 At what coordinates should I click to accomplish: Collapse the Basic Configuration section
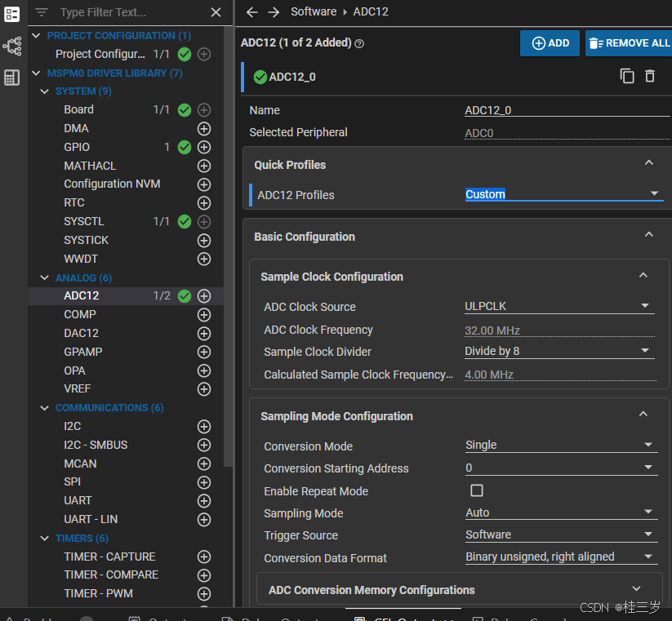[x=649, y=235]
